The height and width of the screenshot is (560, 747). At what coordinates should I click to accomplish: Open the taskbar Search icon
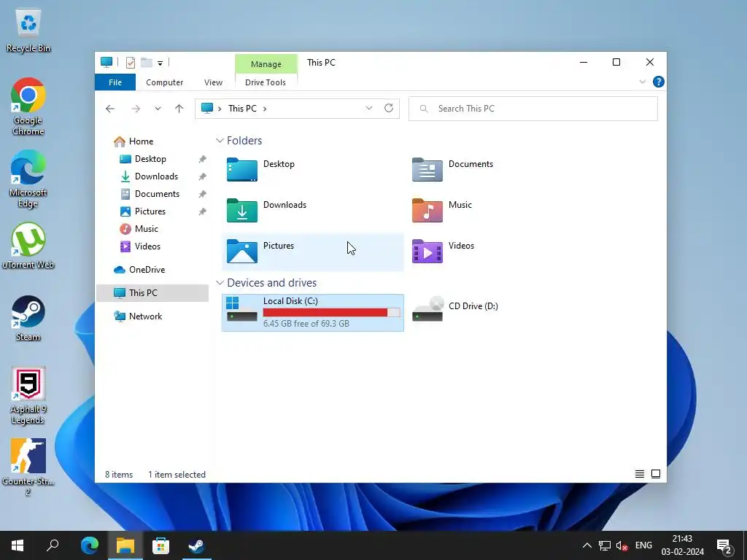point(53,545)
